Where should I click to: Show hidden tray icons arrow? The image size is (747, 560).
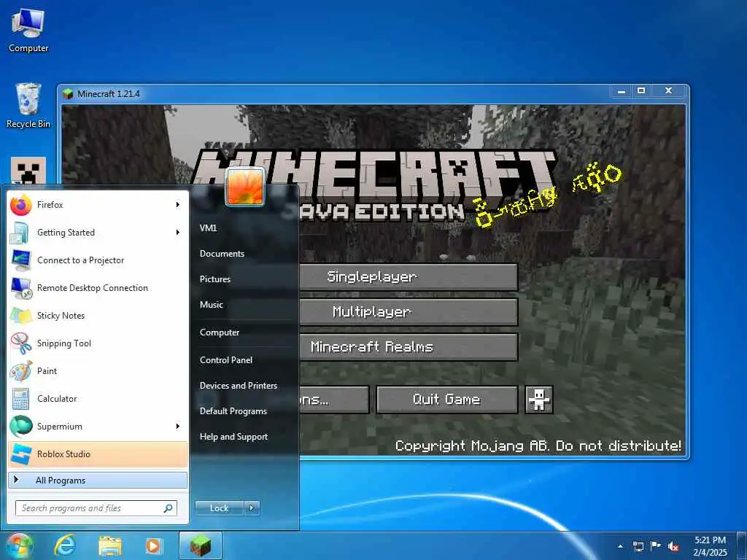(620, 546)
